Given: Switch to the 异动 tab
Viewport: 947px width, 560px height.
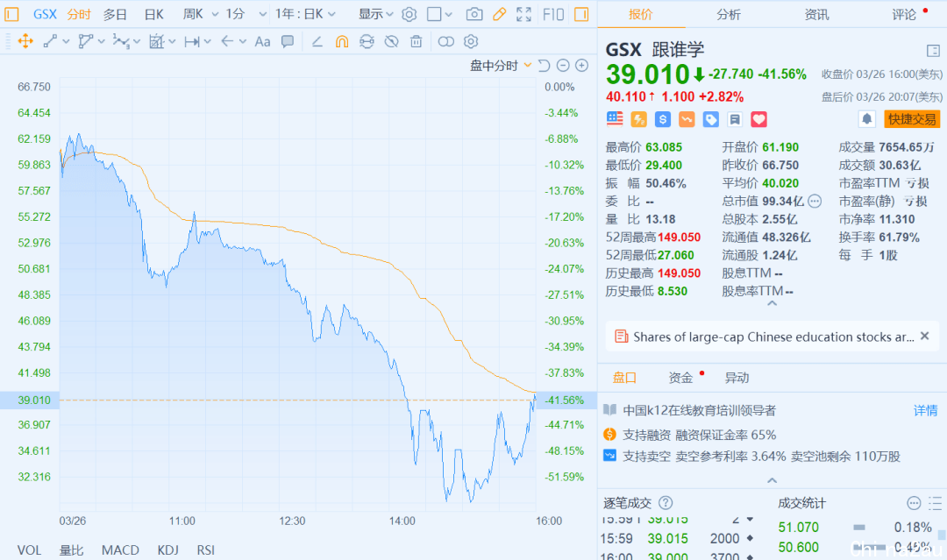Looking at the screenshot, I should pyautogui.click(x=737, y=378).
